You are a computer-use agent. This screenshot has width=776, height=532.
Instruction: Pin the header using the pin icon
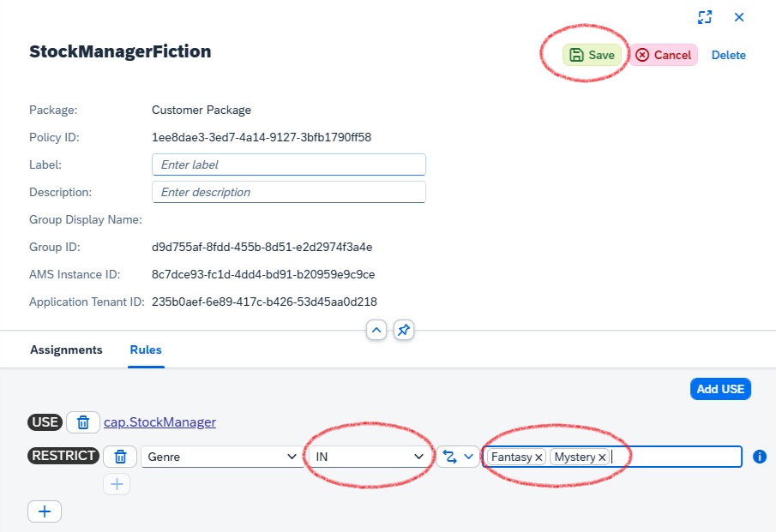[x=404, y=330]
